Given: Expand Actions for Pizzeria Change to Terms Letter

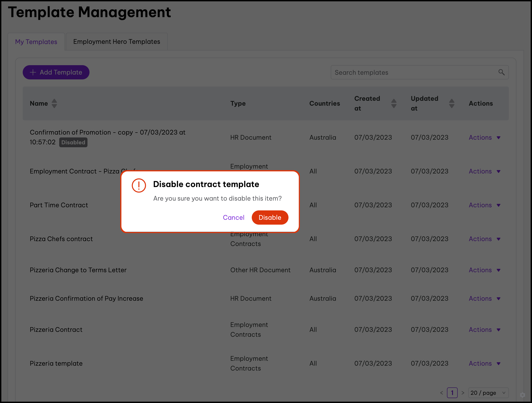Looking at the screenshot, I should [484, 270].
